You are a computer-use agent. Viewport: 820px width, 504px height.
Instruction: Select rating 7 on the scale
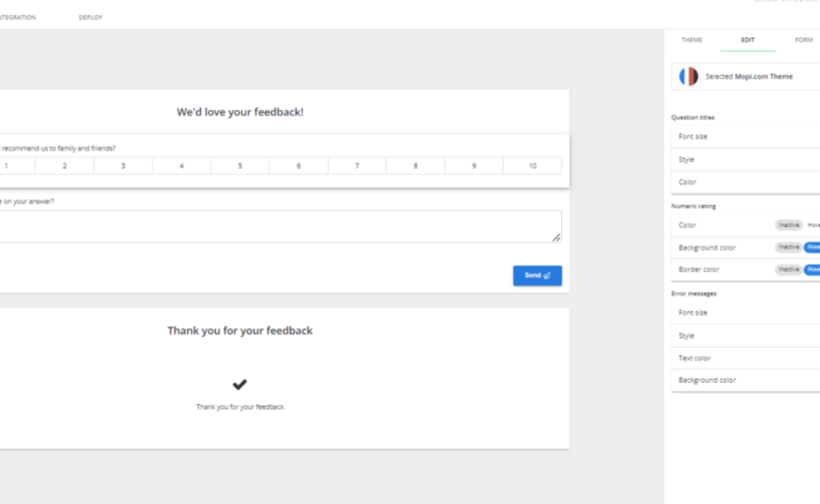click(356, 165)
